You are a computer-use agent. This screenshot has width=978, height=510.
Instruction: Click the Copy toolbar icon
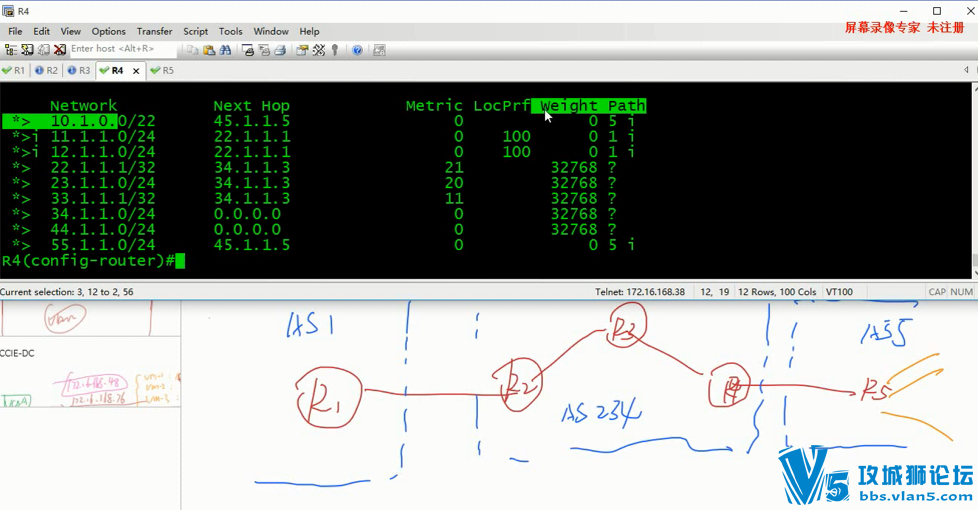click(192, 50)
